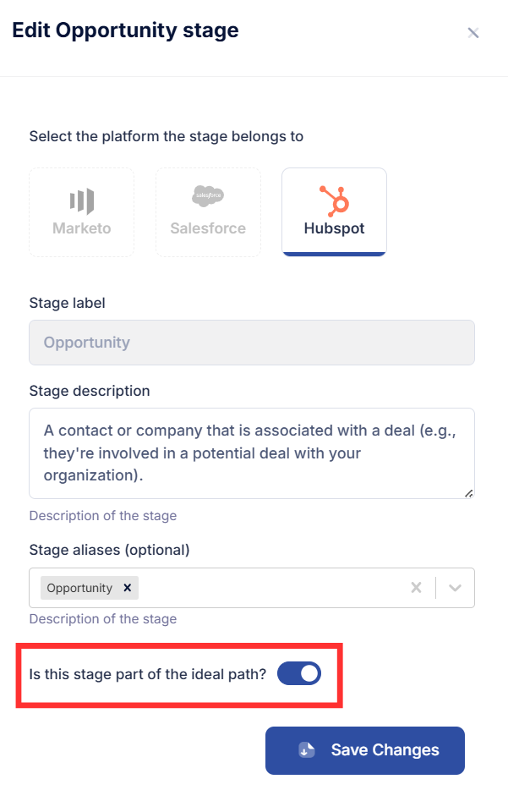Click the Opportunity stage label field

click(x=252, y=343)
